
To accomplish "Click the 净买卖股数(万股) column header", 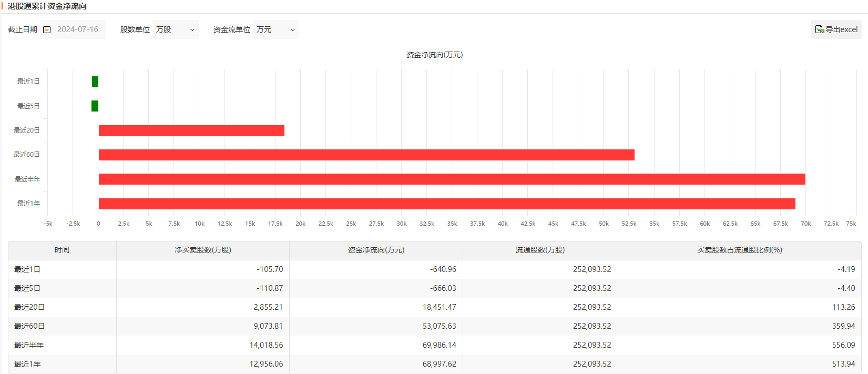I will pyautogui.click(x=203, y=250).
